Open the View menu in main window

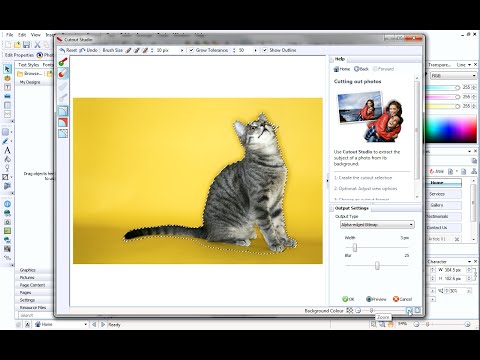tap(36, 35)
